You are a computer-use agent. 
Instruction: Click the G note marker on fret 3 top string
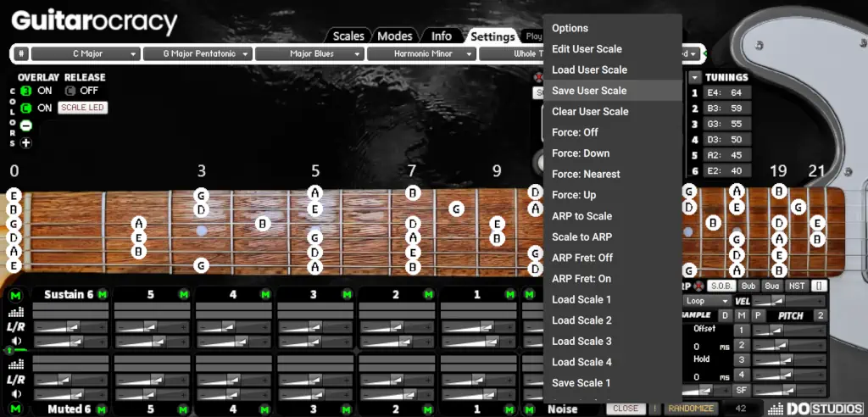(202, 195)
